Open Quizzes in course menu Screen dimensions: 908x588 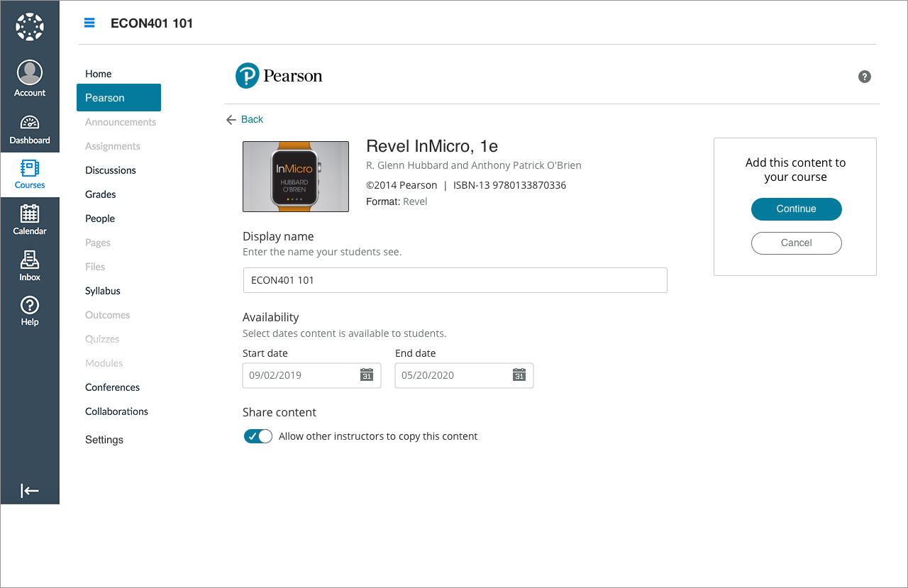[x=102, y=339]
